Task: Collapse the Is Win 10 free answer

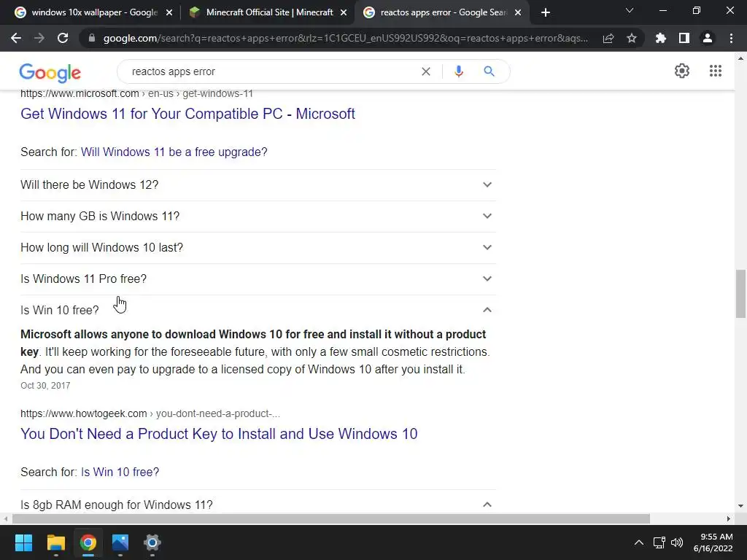Action: [x=258, y=310]
